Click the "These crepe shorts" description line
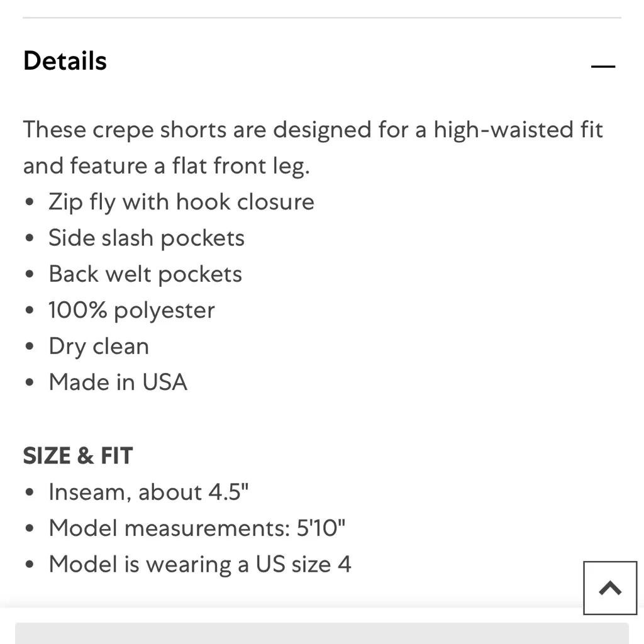The width and height of the screenshot is (644, 644). pos(313,130)
